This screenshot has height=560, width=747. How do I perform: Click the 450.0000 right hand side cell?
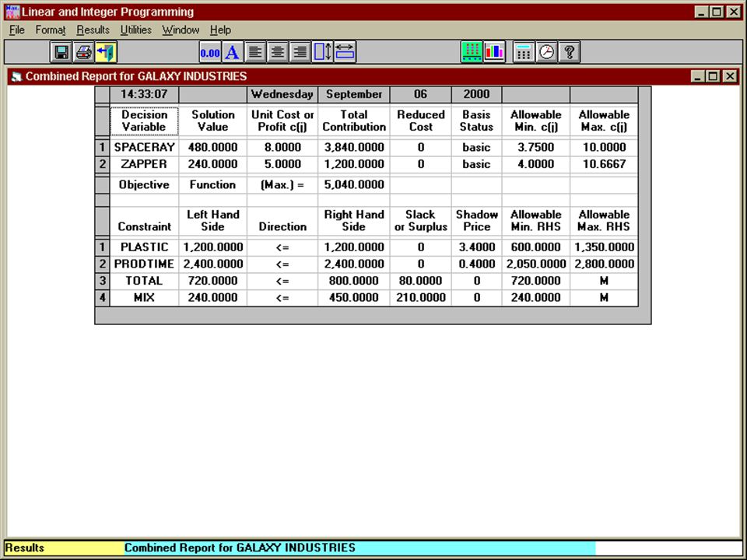[354, 298]
